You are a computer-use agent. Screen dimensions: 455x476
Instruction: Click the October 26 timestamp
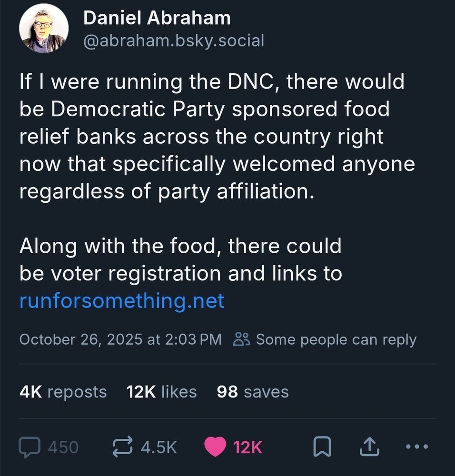coord(120,339)
